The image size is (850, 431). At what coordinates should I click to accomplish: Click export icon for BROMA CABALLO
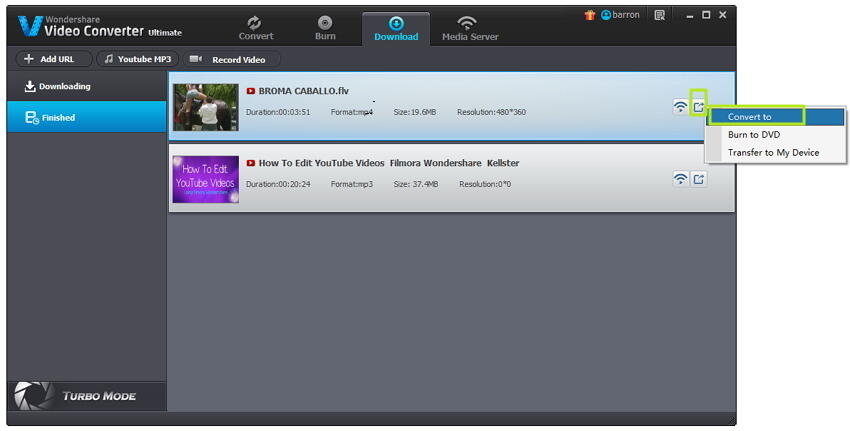coord(699,107)
